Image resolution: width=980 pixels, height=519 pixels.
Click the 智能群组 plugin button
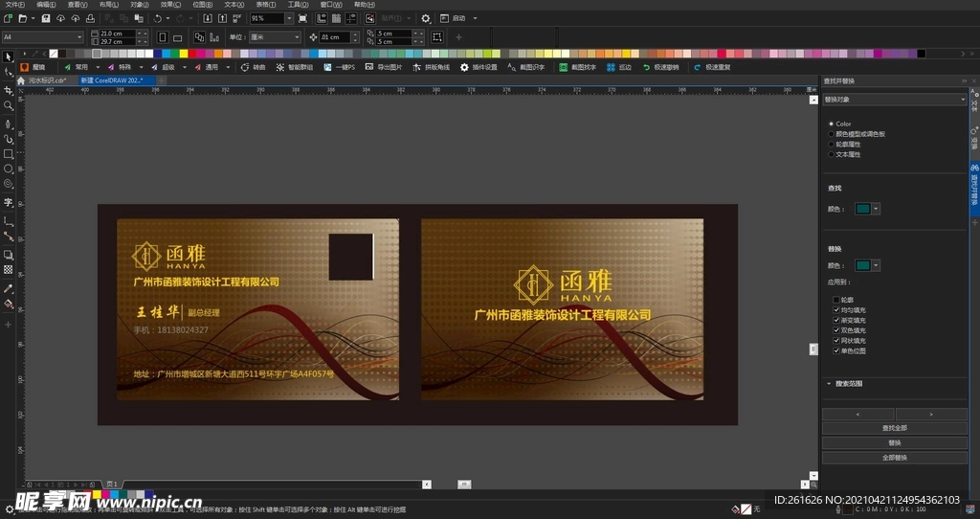(x=294, y=68)
